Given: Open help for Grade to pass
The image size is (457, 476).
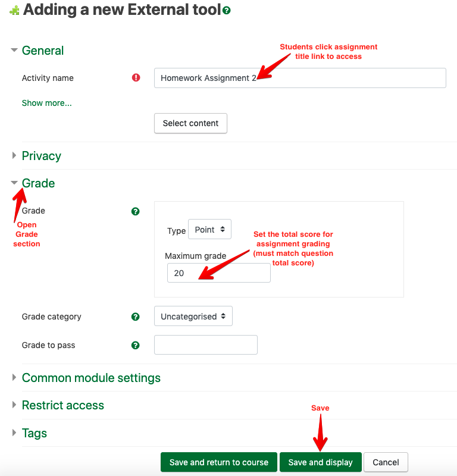Looking at the screenshot, I should tap(135, 345).
